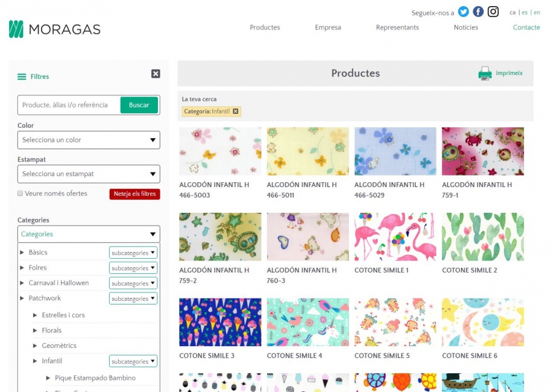The height and width of the screenshot is (392, 551).
Task: Tick the Veure només ofertes checkbox
Action: [20, 193]
